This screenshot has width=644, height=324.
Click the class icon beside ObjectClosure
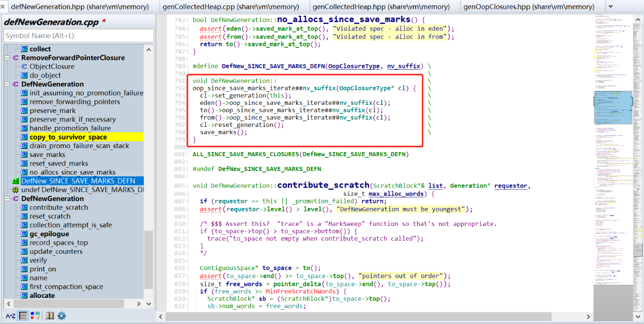pos(24,67)
